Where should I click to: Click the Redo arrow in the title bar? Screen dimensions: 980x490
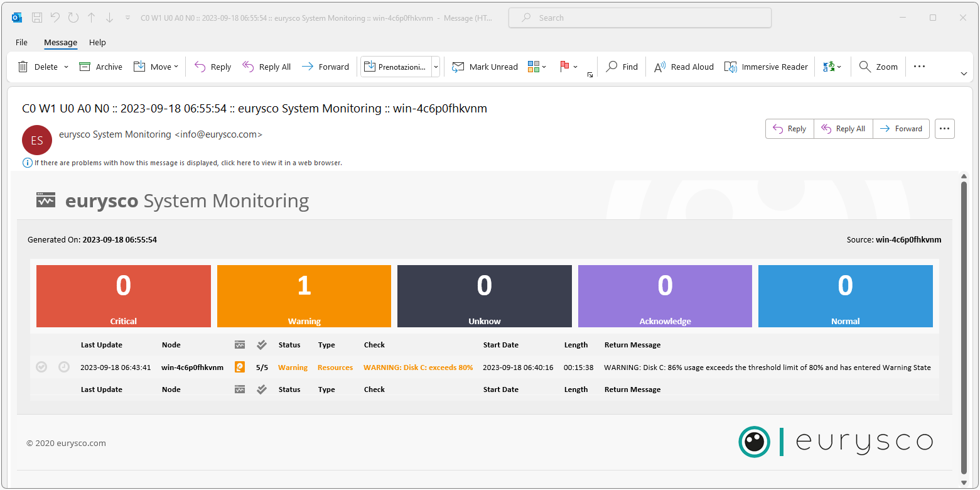(x=73, y=18)
